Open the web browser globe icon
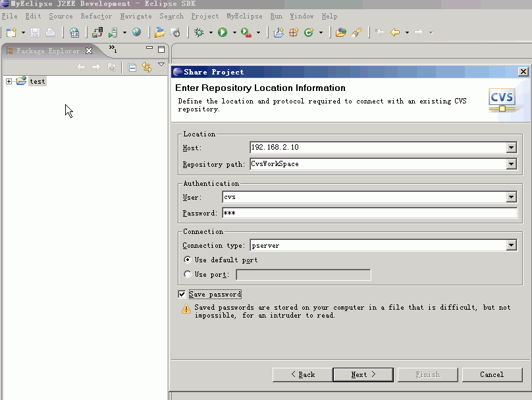Viewport: 532px width, 400px height. [137, 32]
